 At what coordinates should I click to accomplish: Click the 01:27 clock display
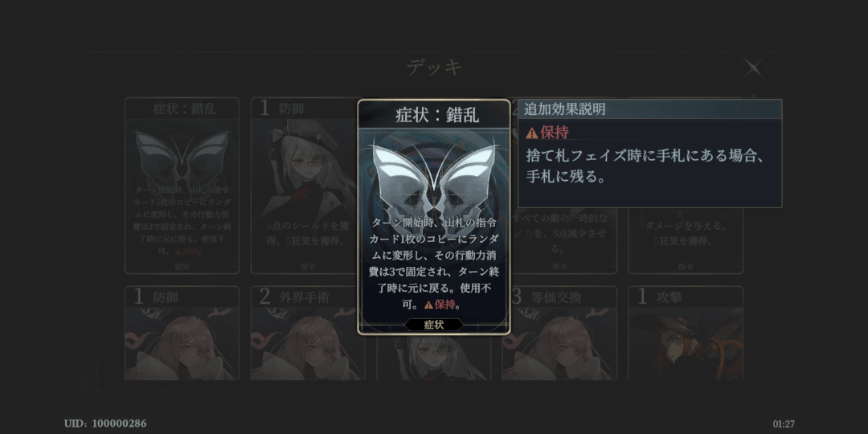(x=784, y=424)
